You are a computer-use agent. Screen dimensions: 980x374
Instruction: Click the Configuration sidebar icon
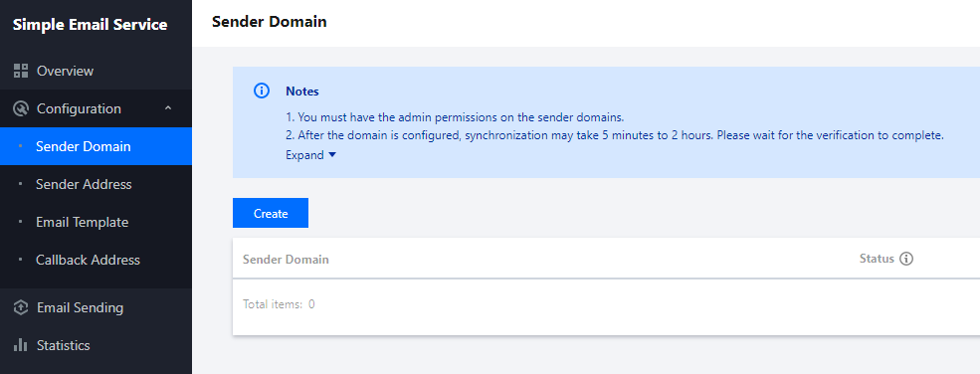click(21, 108)
